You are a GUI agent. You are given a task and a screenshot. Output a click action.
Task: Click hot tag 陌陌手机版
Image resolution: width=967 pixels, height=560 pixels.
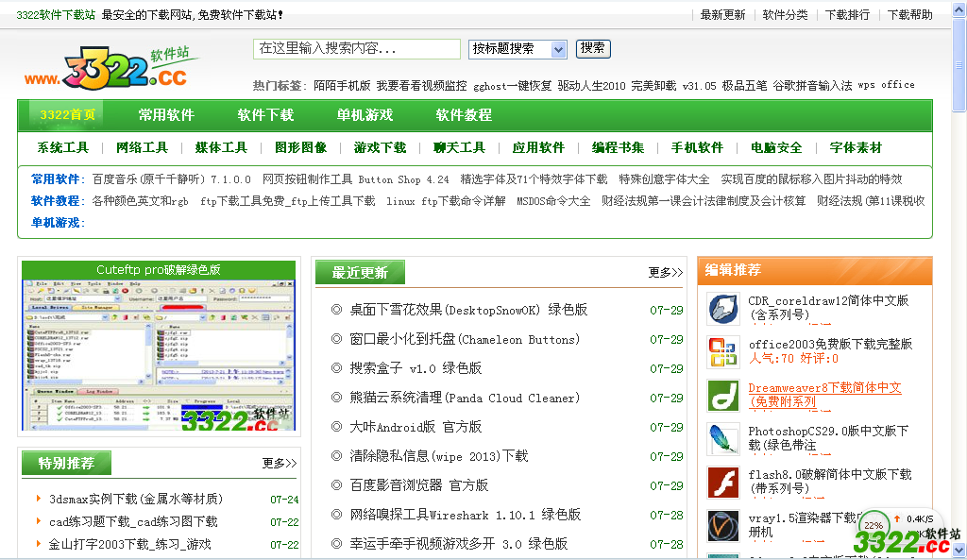(x=342, y=86)
